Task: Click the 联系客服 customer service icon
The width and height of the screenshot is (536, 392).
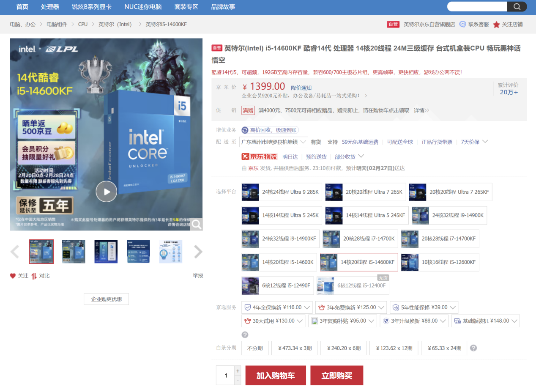Action: pos(463,25)
